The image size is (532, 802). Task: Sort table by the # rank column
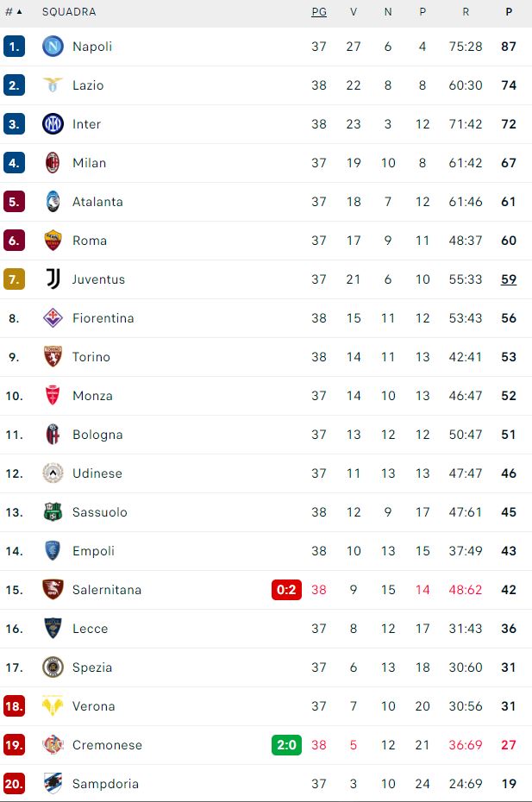(x=14, y=12)
